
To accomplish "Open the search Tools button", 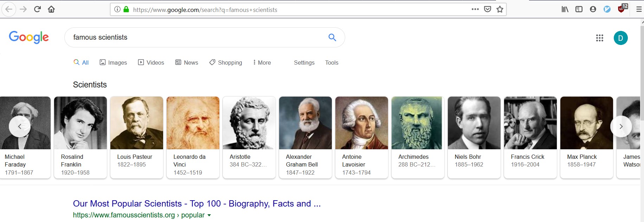I will [331, 63].
